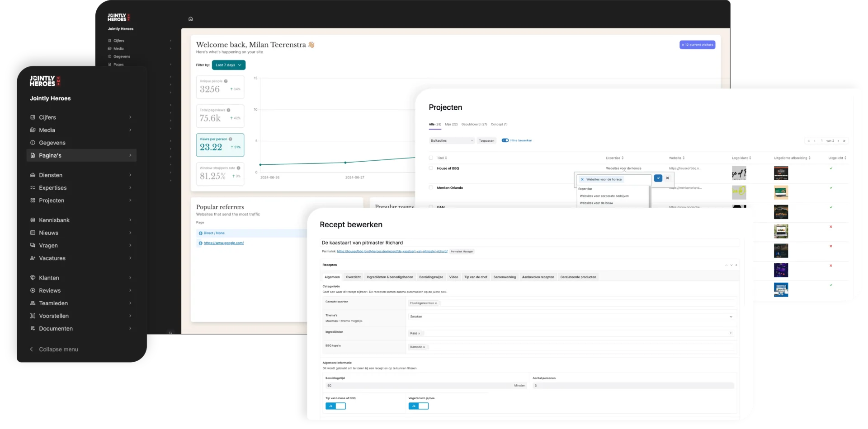868x429 pixels.
Task: Click the Vacatures people icon
Action: (x=33, y=258)
